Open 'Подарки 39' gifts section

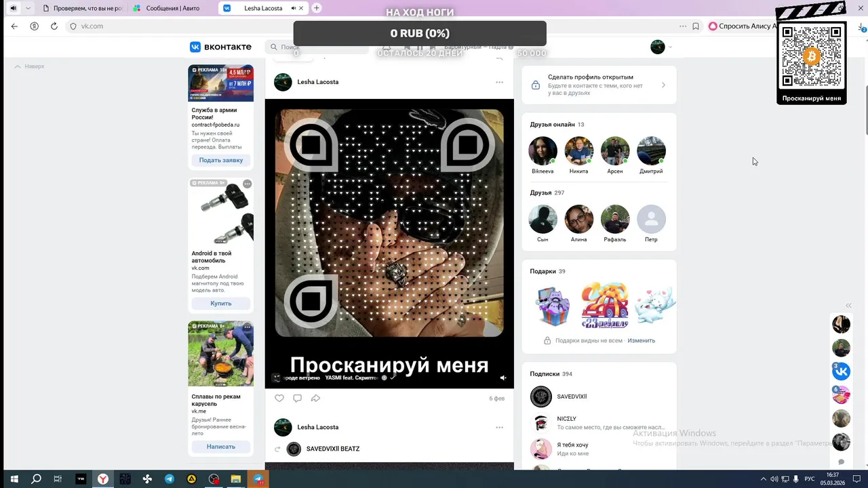point(547,271)
